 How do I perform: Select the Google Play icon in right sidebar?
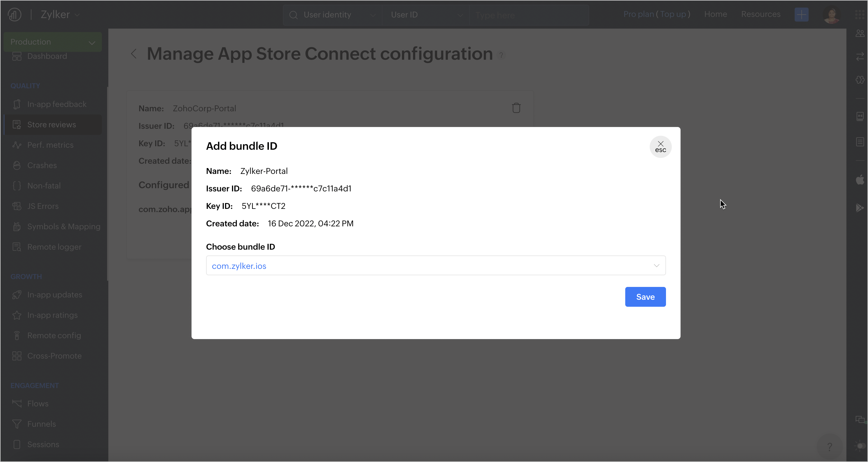click(x=860, y=207)
